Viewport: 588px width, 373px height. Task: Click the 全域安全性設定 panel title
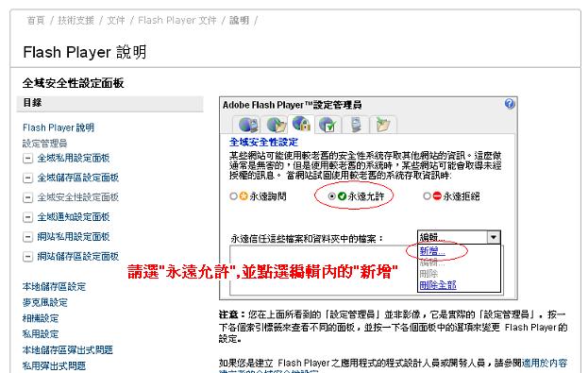(x=263, y=142)
